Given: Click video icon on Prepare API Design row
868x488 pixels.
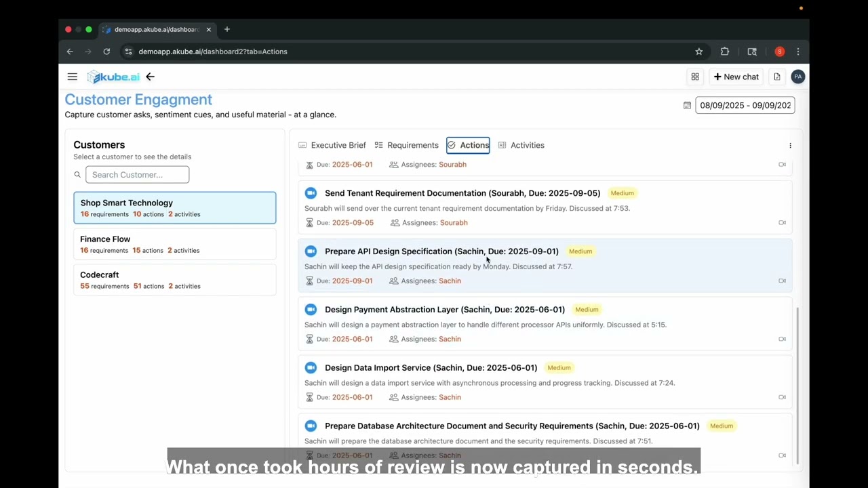Looking at the screenshot, I should (x=782, y=281).
